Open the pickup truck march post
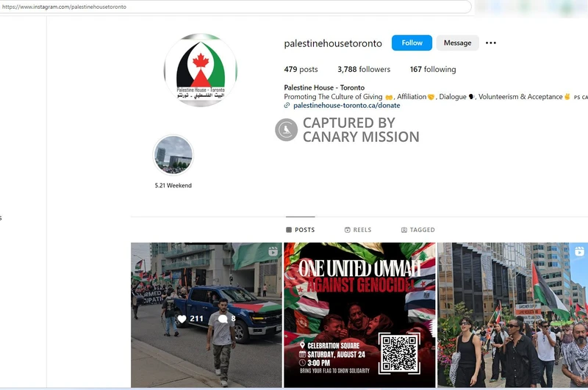 [x=207, y=314]
